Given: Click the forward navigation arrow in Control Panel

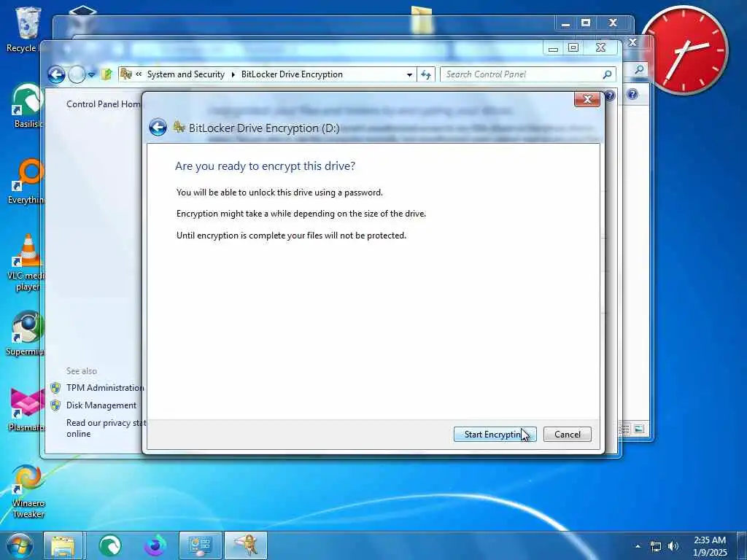Looking at the screenshot, I should tap(77, 74).
